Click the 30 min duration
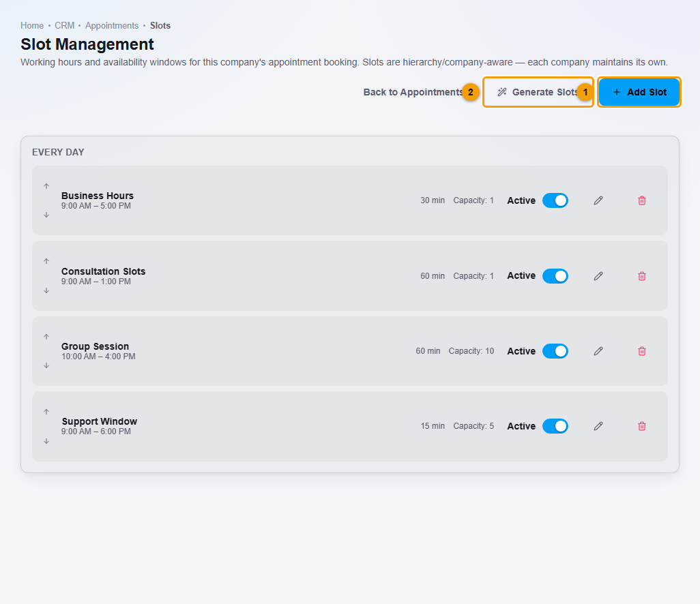Image resolution: width=700 pixels, height=604 pixels. coord(433,200)
